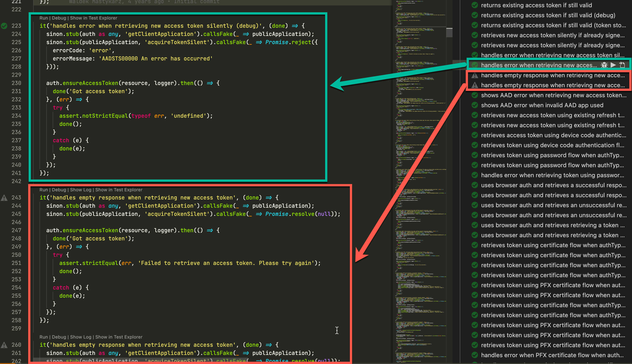Click passed icon of 'shows AAD error when retrieving new access token...'

(x=475, y=95)
